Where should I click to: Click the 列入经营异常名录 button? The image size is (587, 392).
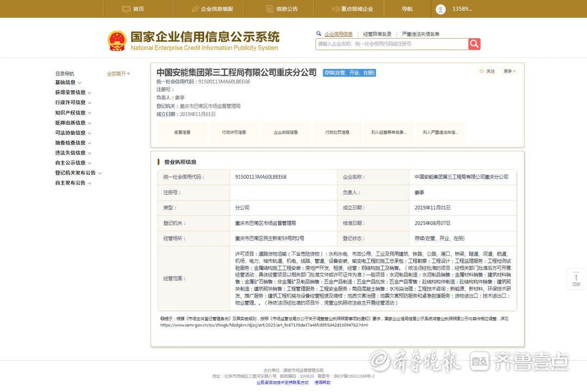[x=389, y=132]
